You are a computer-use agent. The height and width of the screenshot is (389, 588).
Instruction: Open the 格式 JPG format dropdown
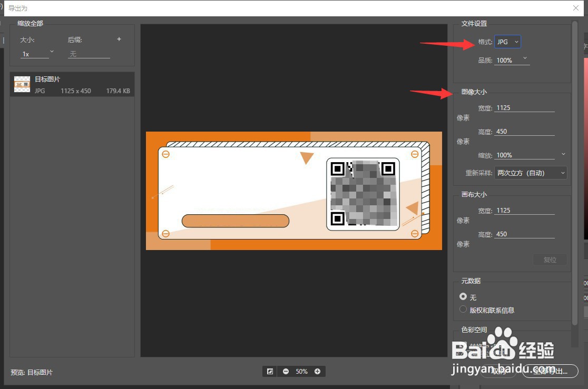(x=507, y=42)
